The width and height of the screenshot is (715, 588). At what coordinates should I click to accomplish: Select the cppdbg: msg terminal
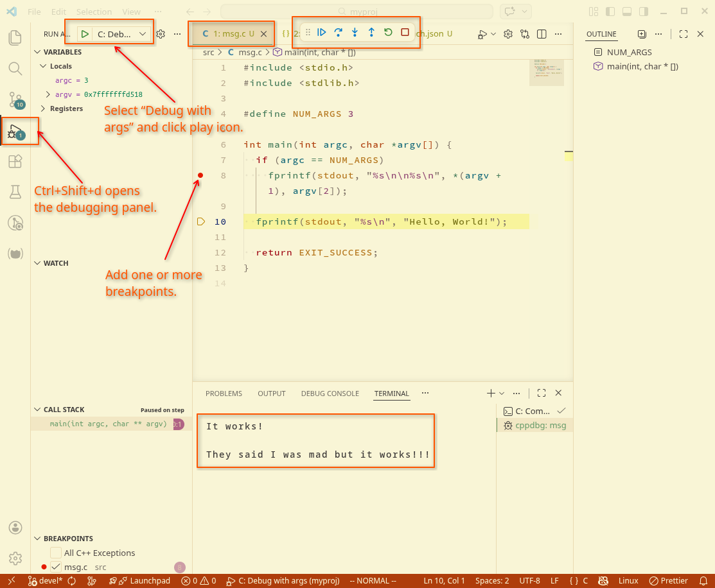coord(535,426)
